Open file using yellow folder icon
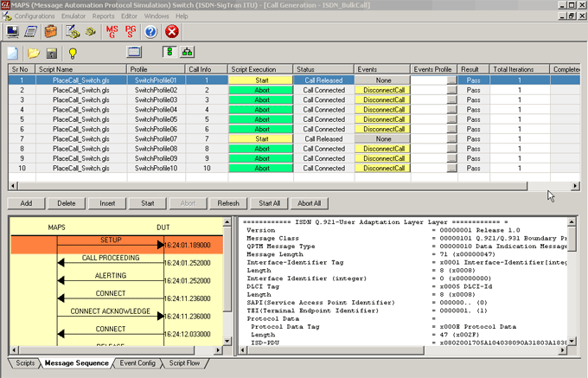588x378 pixels. tap(34, 53)
